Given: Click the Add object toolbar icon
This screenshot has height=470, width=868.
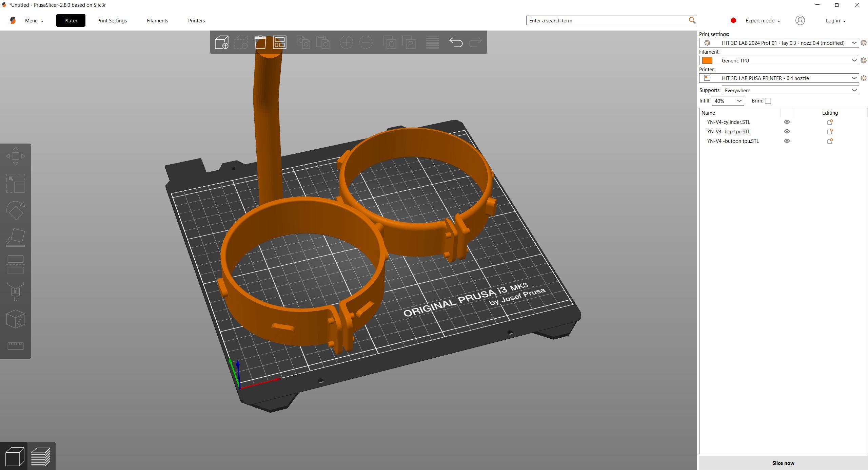Looking at the screenshot, I should tap(222, 42).
